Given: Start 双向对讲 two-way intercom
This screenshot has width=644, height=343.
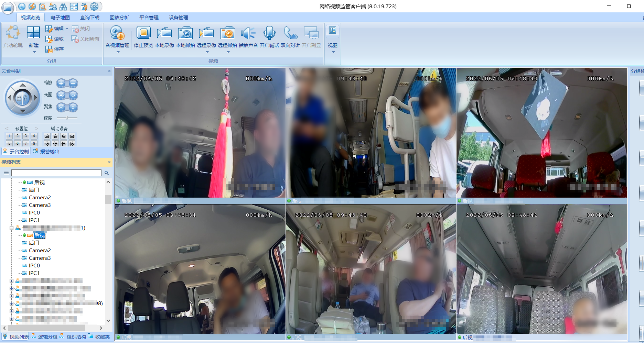Looking at the screenshot, I should coord(290,33).
